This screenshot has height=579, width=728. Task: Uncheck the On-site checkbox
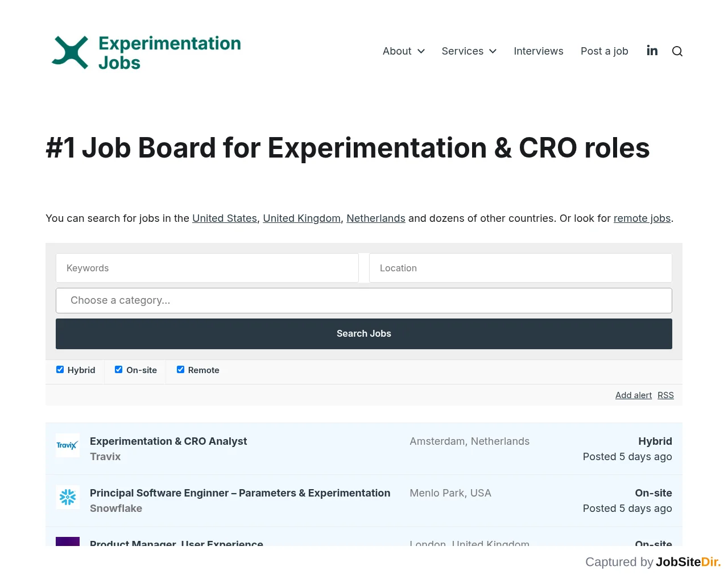[118, 370]
